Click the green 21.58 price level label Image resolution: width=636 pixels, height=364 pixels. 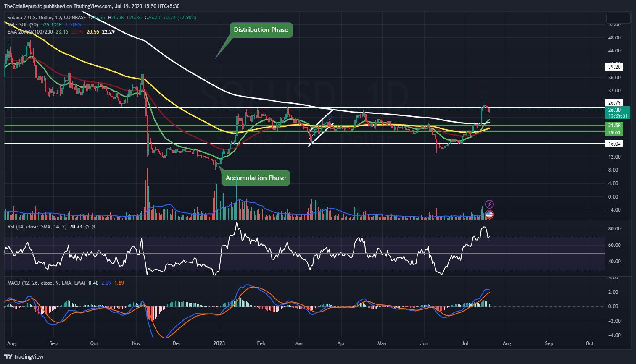coord(614,126)
